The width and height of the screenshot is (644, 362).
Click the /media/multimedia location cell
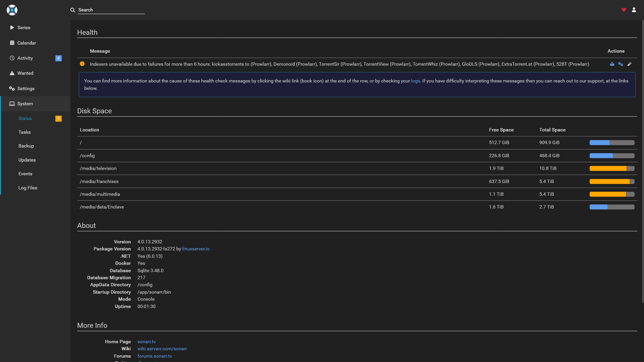(x=100, y=194)
